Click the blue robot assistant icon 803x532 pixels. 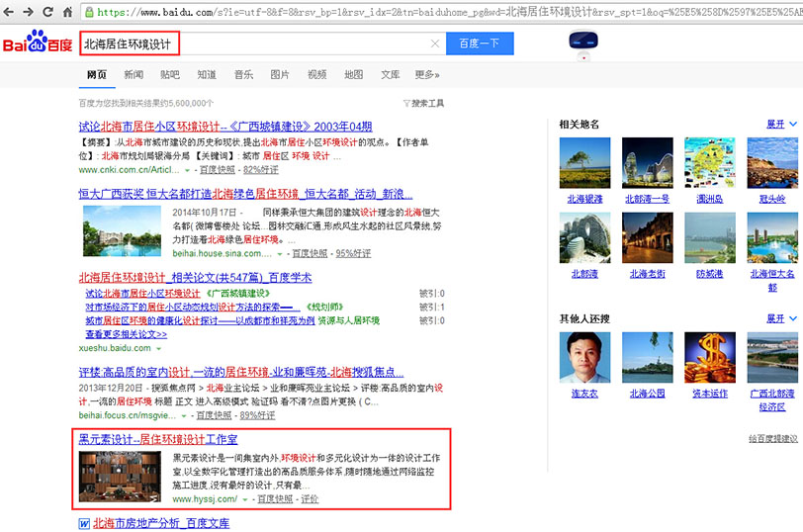point(583,44)
